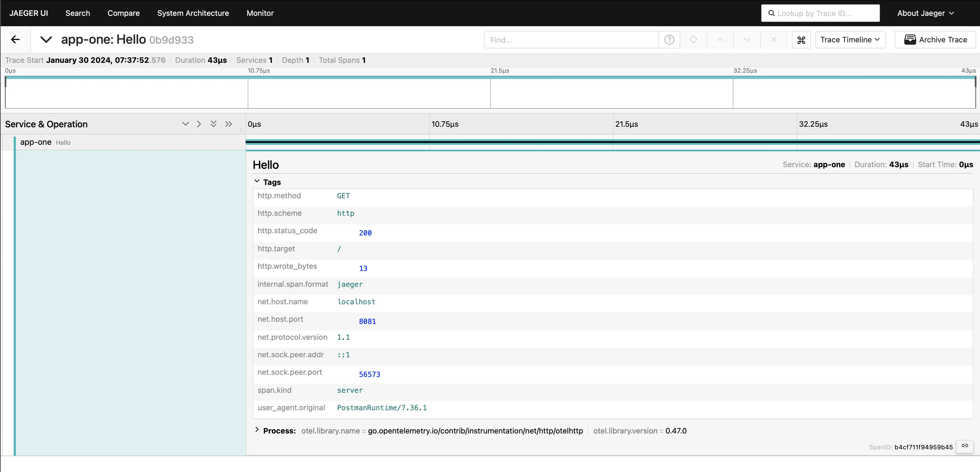Click http.wrote_bytes 13 value

click(363, 268)
